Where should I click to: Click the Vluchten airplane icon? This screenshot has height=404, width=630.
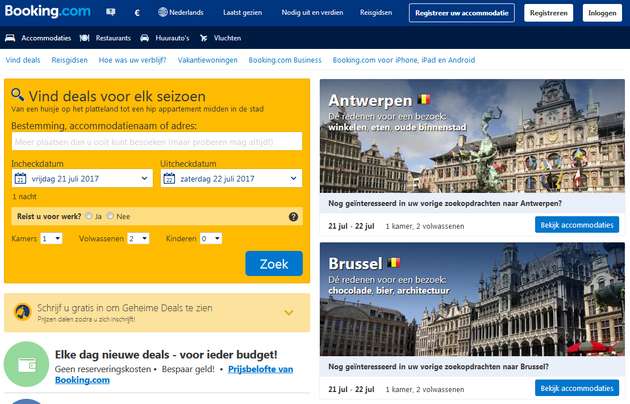[204, 37]
